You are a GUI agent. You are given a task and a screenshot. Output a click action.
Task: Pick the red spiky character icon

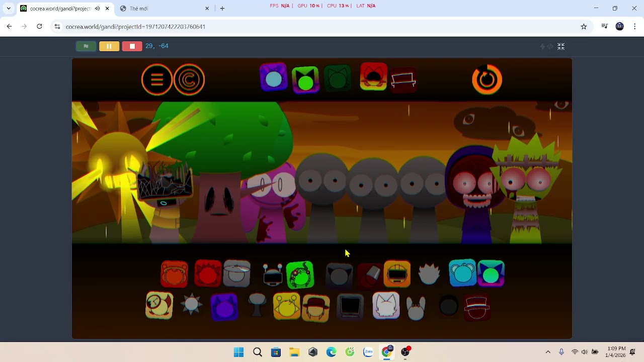208,274
